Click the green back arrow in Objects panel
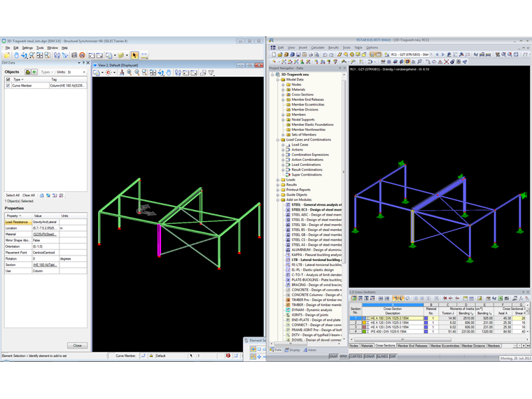Viewport: 532px width, 399px height. pos(34,72)
